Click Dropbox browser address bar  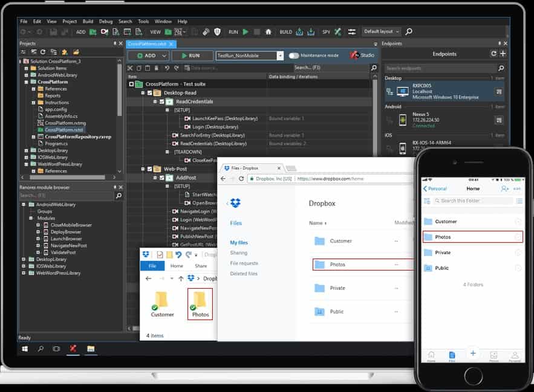coord(330,179)
